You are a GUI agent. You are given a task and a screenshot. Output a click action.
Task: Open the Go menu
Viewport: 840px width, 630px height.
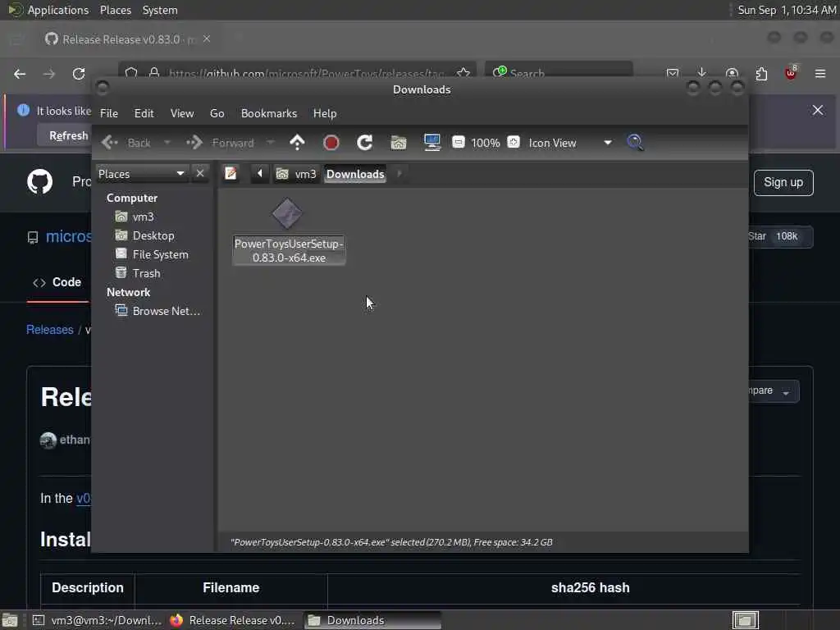point(217,113)
